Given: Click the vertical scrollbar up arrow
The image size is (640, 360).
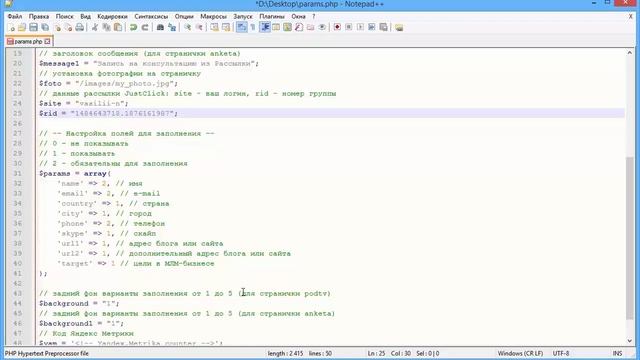Looking at the screenshot, I should [x=629, y=53].
